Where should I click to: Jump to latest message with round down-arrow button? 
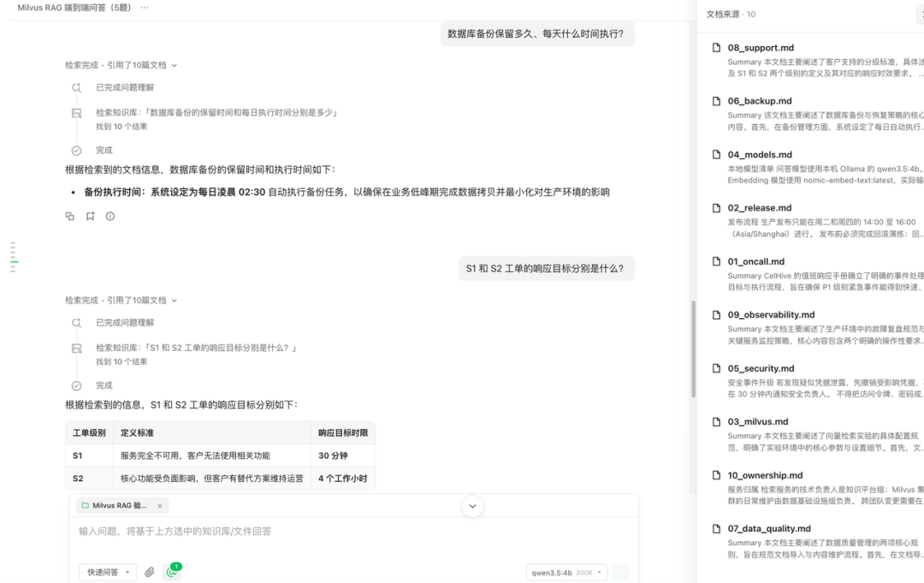(472, 506)
